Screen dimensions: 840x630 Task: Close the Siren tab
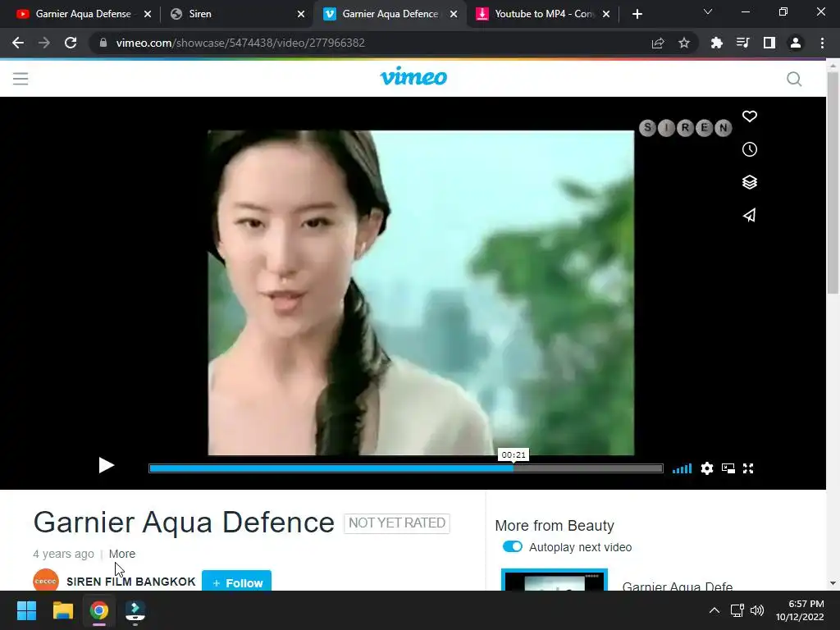click(301, 15)
